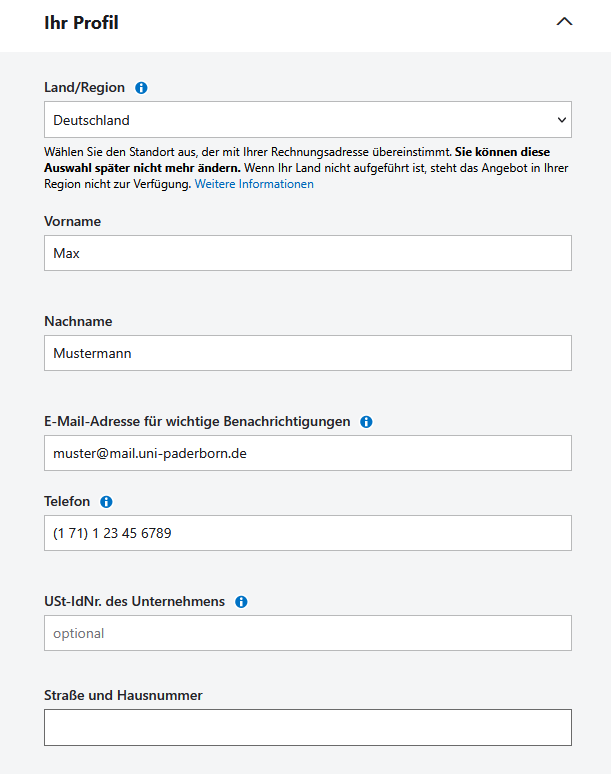This screenshot has width=611, height=774.
Task: Click the email address input field
Action: tap(308, 453)
